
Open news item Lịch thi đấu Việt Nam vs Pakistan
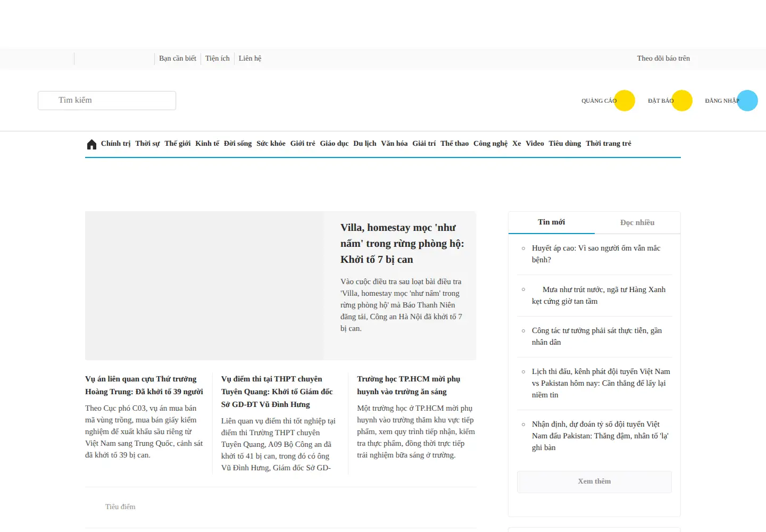click(601, 383)
